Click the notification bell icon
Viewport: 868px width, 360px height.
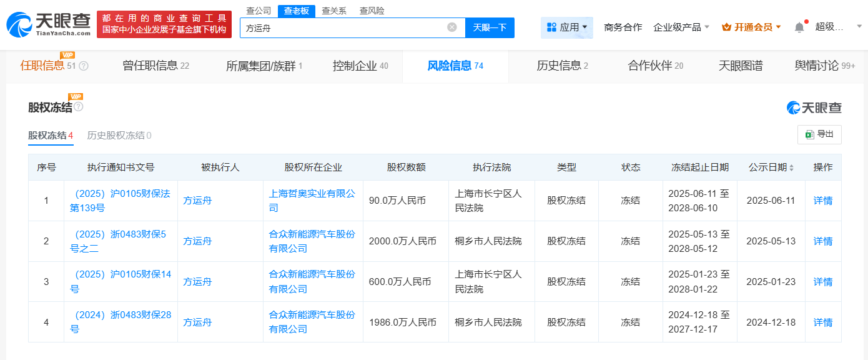tap(799, 27)
